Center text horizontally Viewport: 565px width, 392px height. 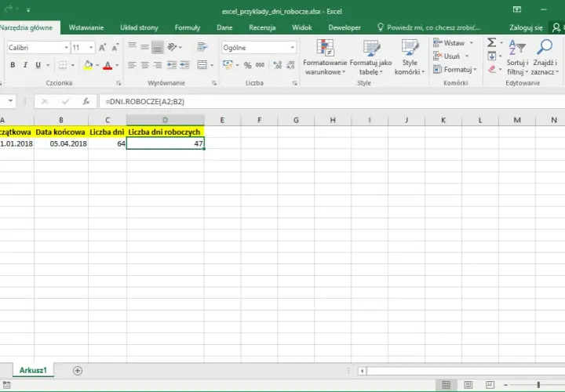(x=145, y=65)
